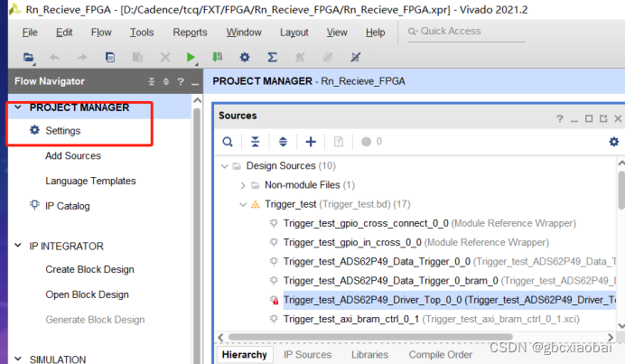Run the green play flow button
625x364 pixels.
(191, 58)
